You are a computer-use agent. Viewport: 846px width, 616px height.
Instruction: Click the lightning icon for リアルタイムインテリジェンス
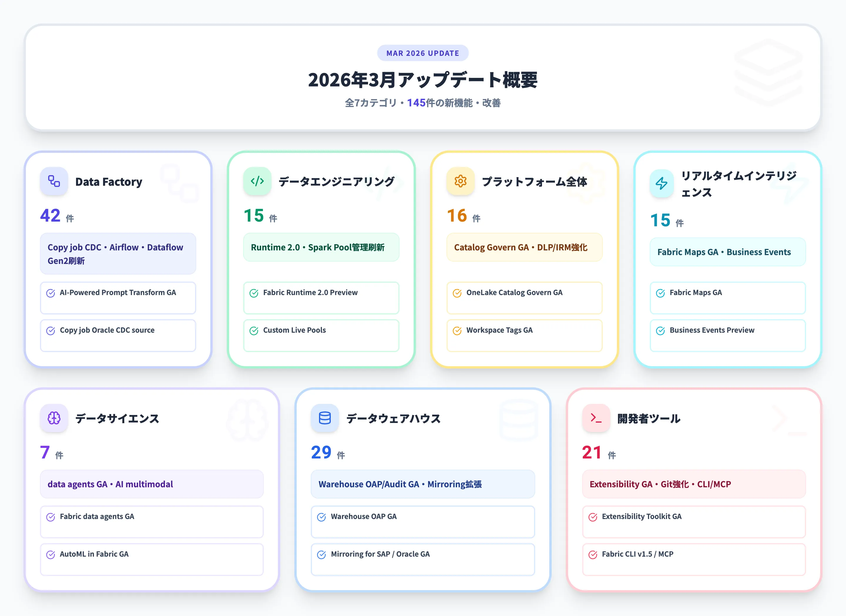pos(661,184)
